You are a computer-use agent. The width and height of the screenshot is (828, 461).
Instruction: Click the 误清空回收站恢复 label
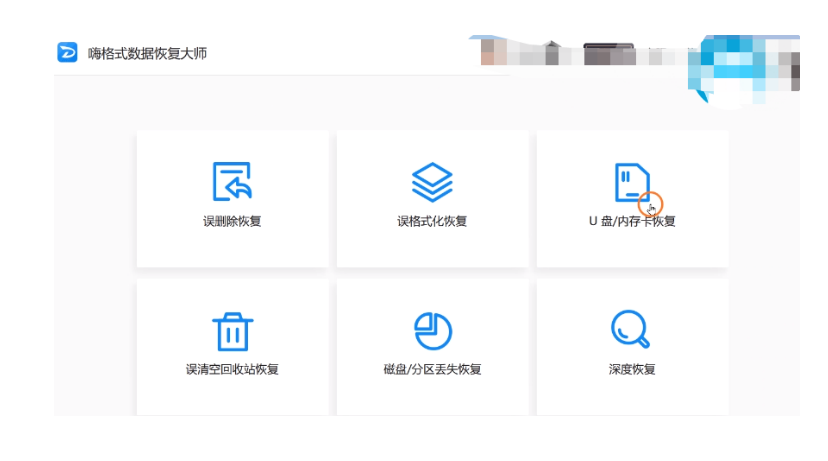[232, 369]
